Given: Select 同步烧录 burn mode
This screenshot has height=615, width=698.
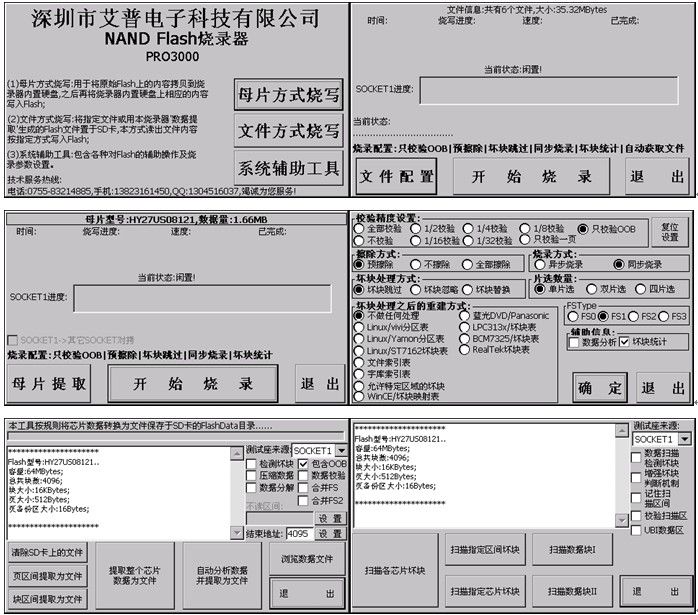Looking at the screenshot, I should (x=618, y=264).
